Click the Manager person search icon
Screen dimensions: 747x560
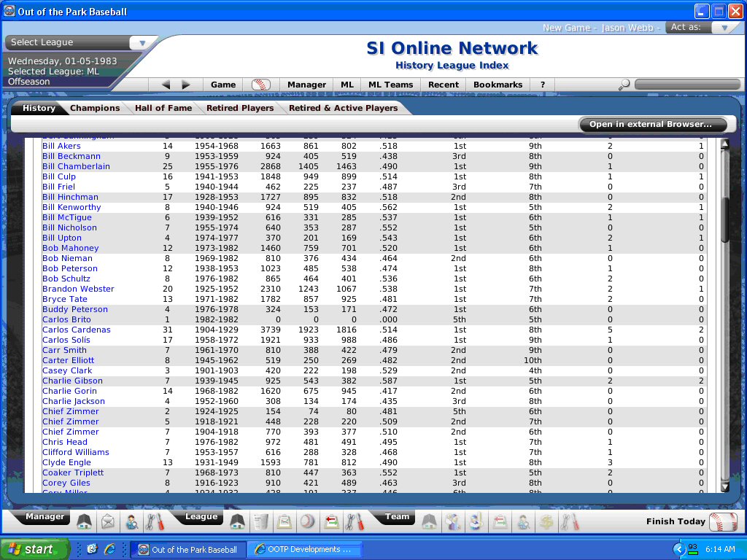pyautogui.click(x=132, y=521)
